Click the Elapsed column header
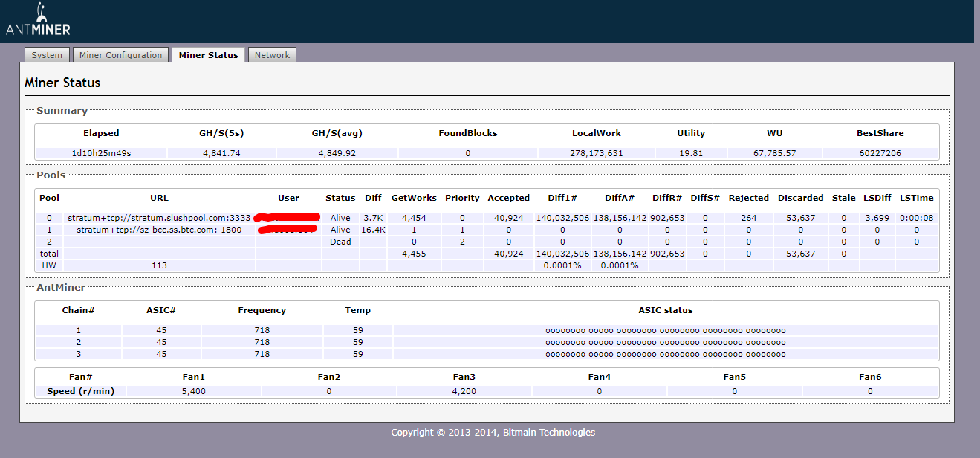 [101, 133]
